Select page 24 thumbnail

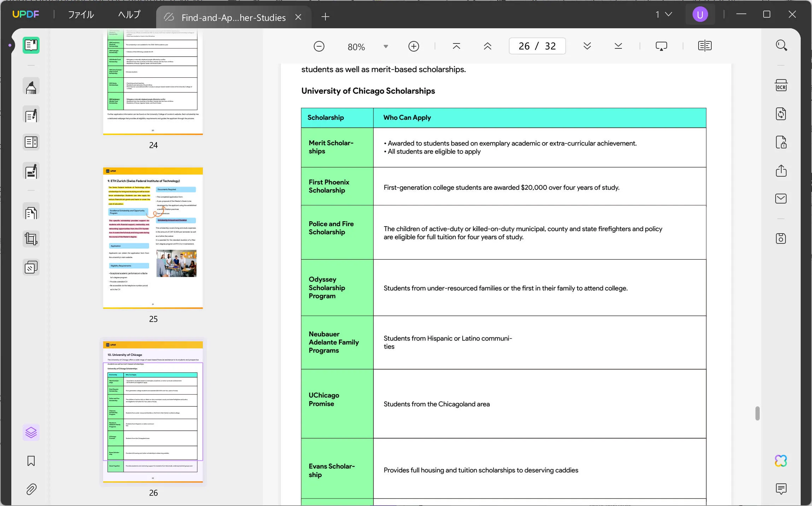tap(153, 82)
